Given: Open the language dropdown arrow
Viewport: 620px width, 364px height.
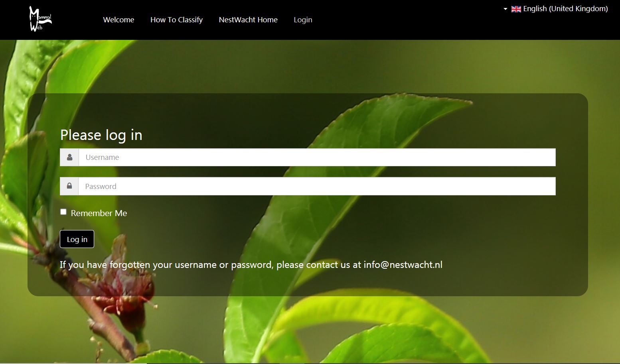Looking at the screenshot, I should pyautogui.click(x=505, y=9).
